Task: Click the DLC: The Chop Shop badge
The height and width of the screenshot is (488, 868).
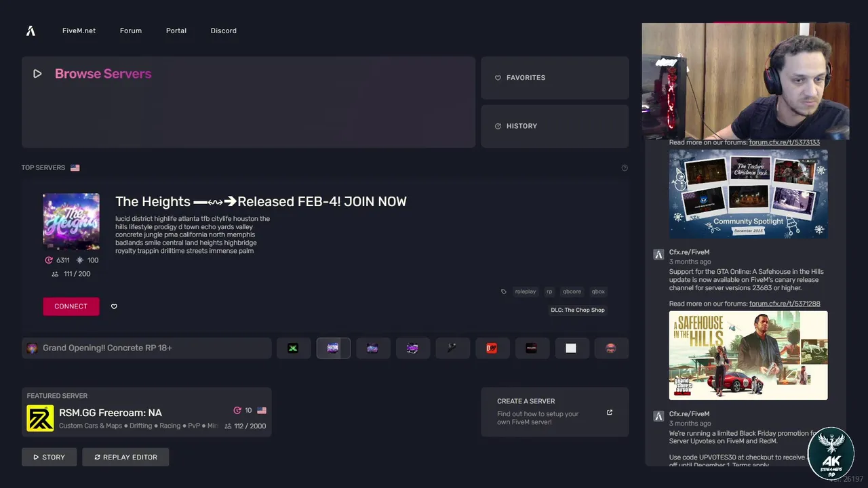Action: [578, 310]
